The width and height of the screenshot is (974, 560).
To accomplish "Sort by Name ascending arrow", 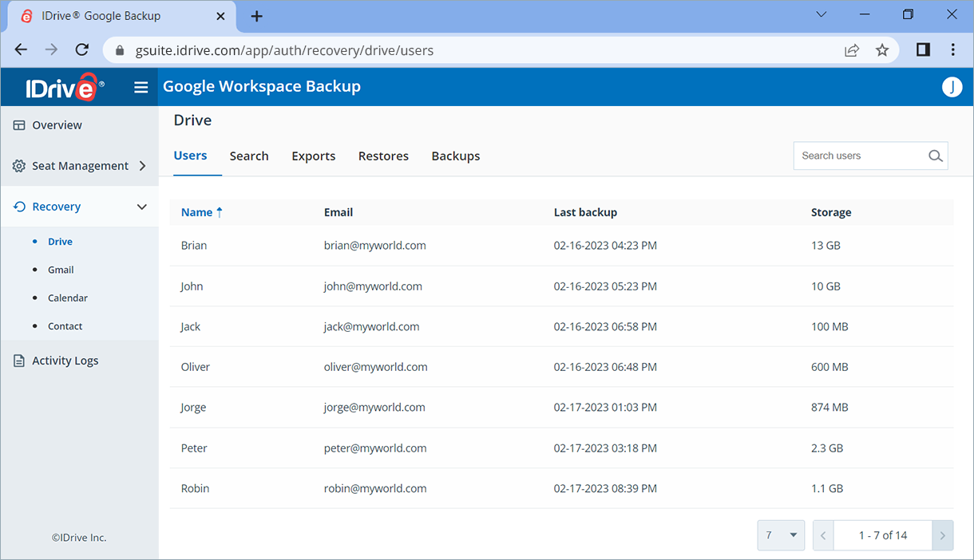I will 220,212.
